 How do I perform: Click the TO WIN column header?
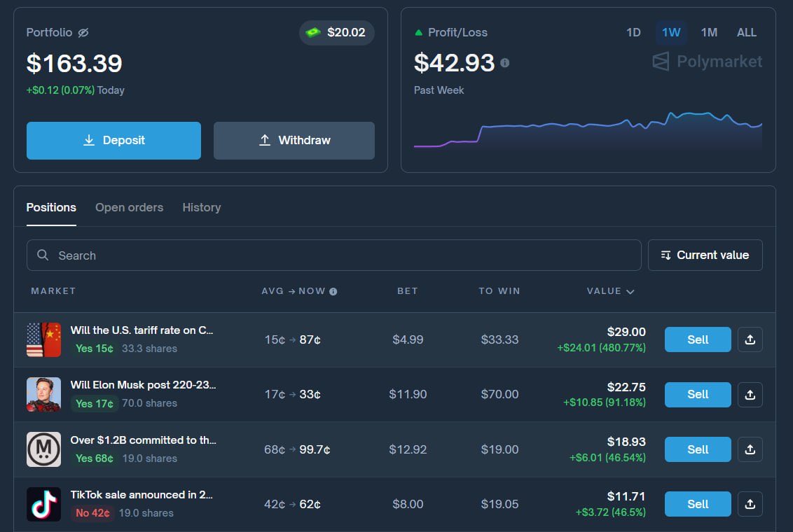pos(499,291)
